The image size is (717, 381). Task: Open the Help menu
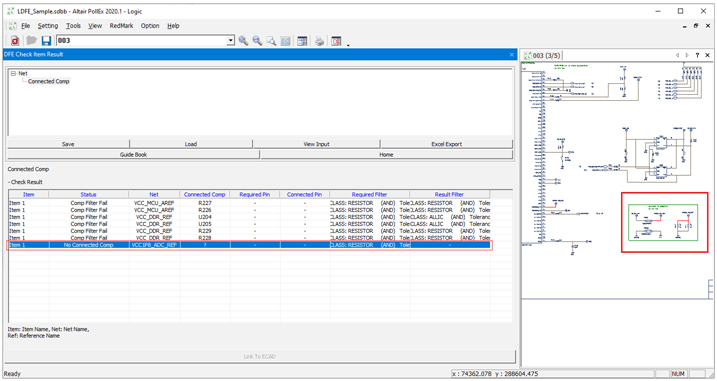(x=173, y=26)
